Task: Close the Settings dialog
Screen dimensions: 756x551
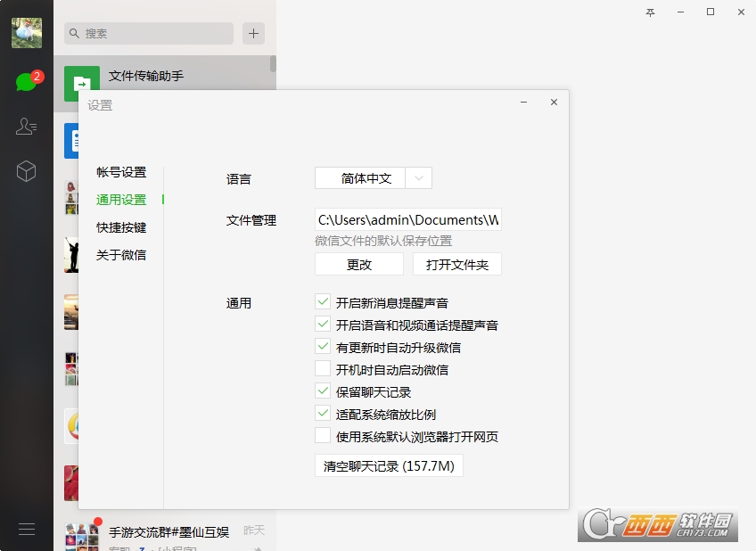Action: 554,103
